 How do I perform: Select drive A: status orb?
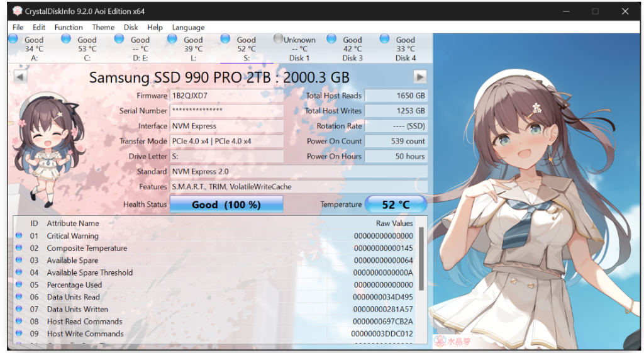pyautogui.click(x=13, y=38)
